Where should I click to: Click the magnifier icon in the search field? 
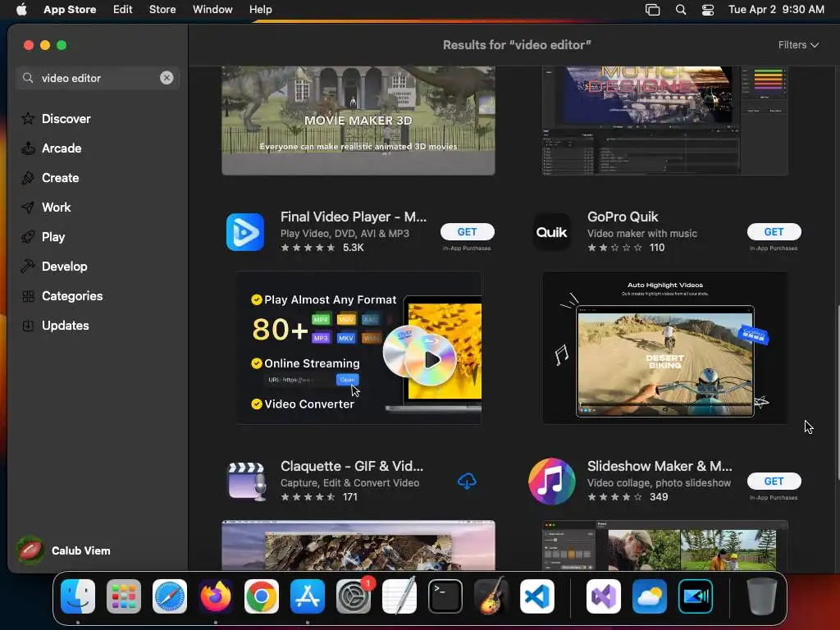coord(28,78)
